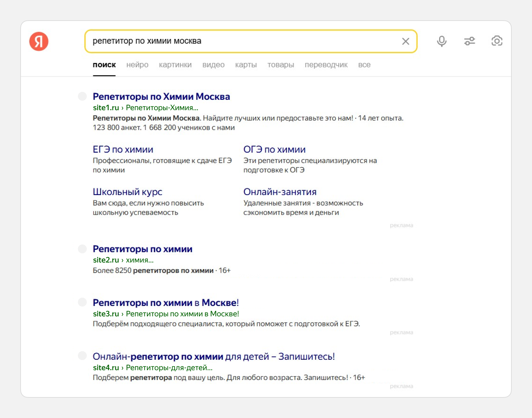The height and width of the screenshot is (418, 532).
Task: Open the видео tab
Action: pos(213,65)
